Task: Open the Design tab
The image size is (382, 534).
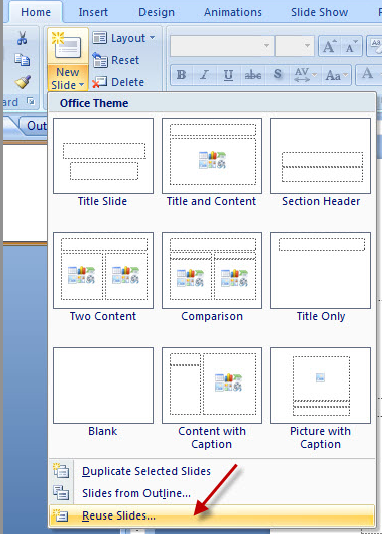Action: (x=156, y=12)
